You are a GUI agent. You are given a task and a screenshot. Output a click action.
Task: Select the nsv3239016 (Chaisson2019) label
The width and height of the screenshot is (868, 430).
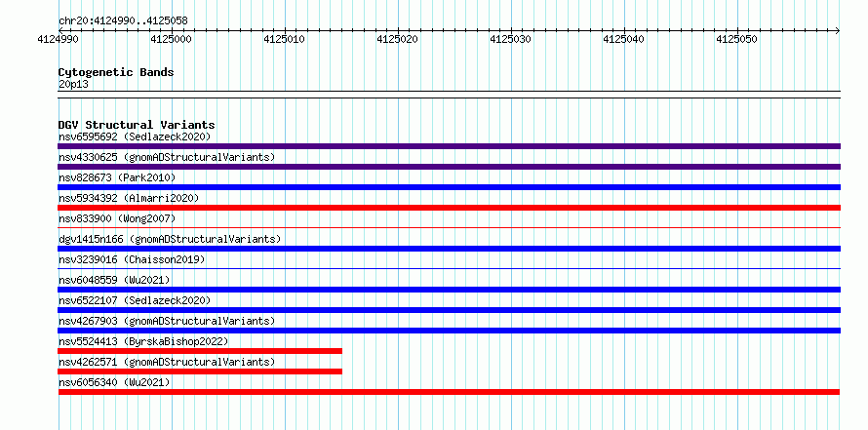click(132, 259)
